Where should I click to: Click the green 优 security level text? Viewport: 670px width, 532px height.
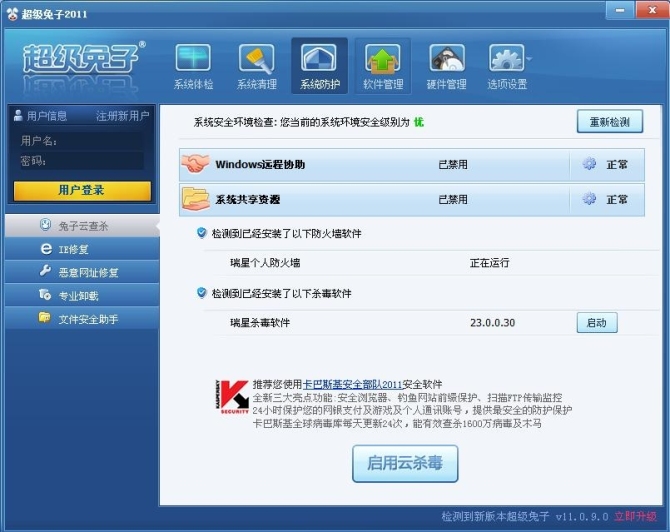419,122
